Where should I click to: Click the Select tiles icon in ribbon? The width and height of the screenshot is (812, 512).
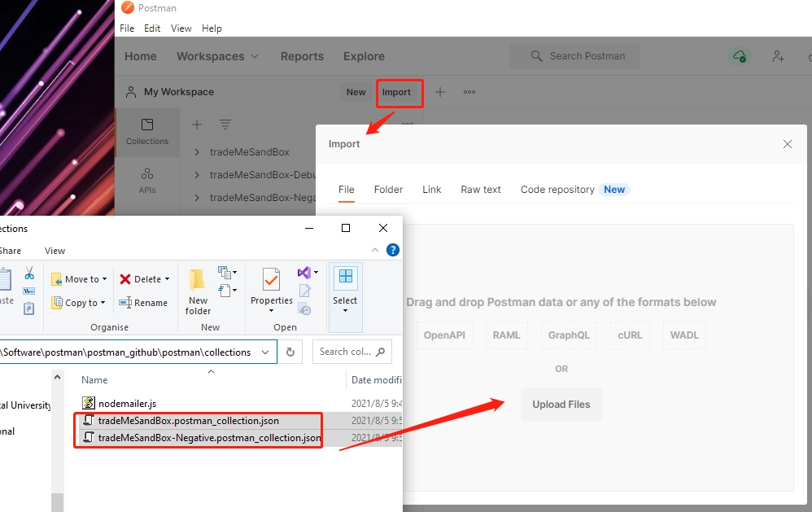[346, 276]
